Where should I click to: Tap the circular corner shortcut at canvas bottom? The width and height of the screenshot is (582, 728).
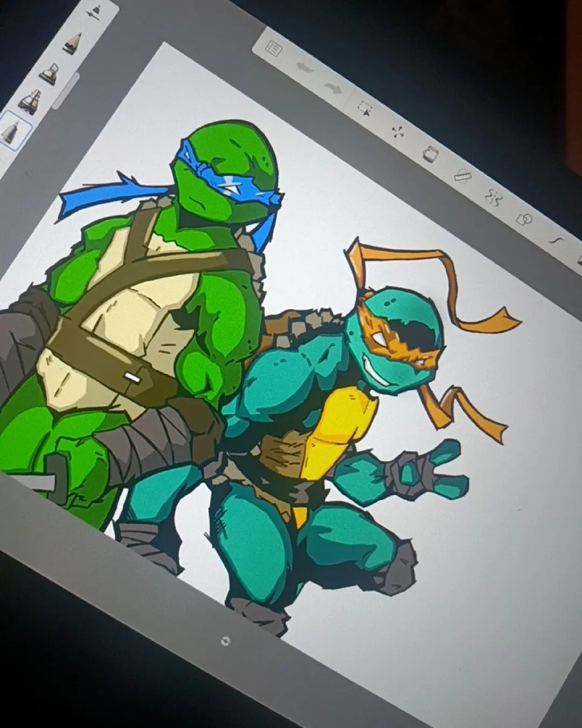click(226, 641)
